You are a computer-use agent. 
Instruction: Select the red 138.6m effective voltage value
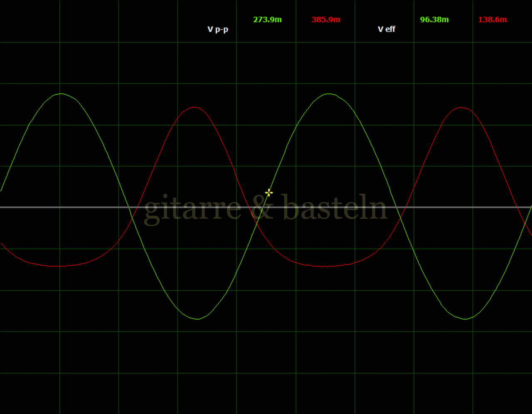pyautogui.click(x=493, y=20)
